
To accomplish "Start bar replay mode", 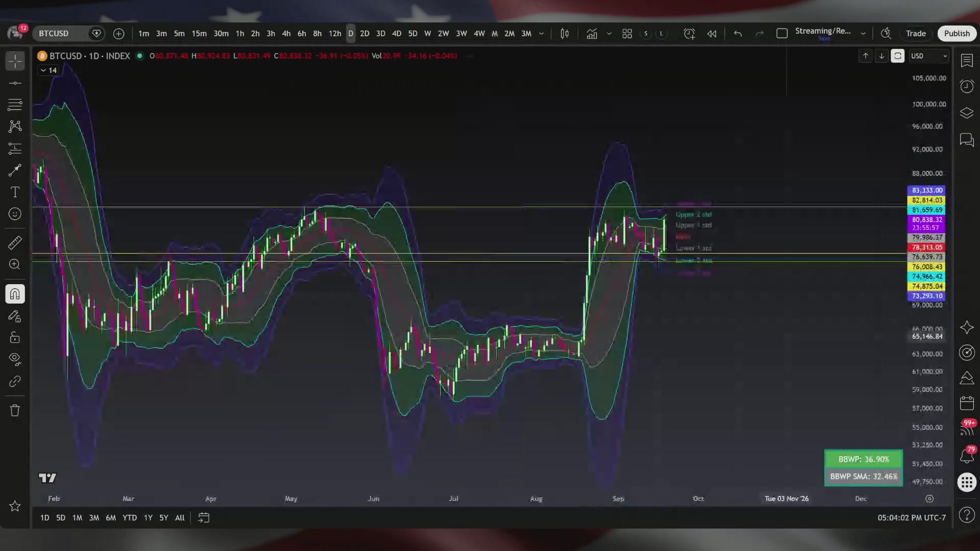I will [712, 34].
